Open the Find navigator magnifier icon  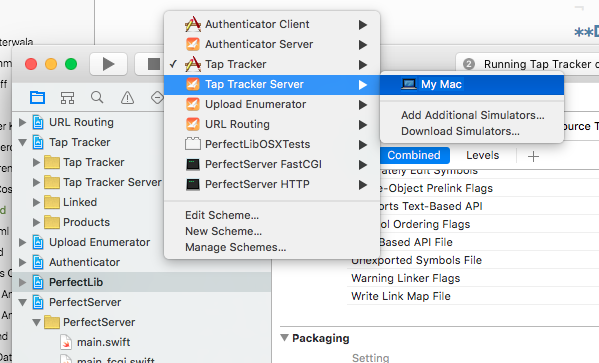97,97
